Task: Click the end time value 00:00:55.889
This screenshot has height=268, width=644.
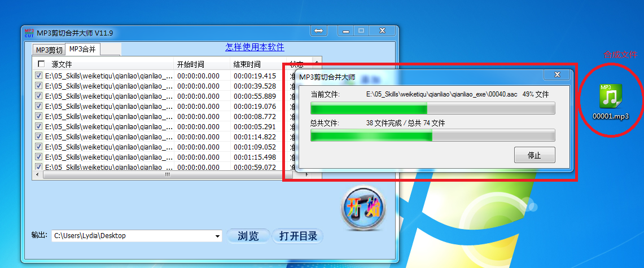Action: click(255, 96)
